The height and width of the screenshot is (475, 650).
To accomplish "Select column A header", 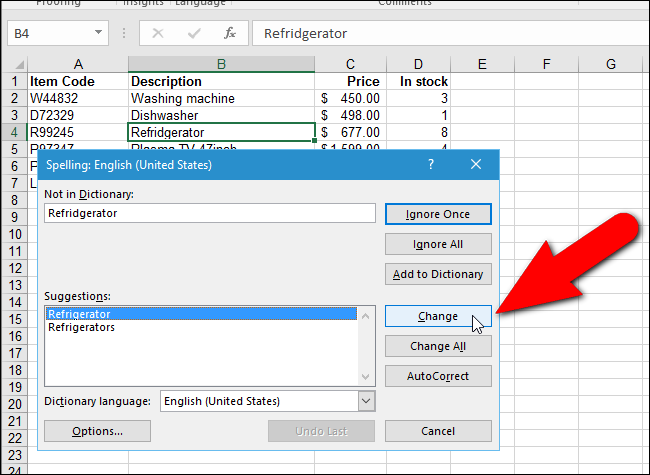I will pyautogui.click(x=78, y=64).
